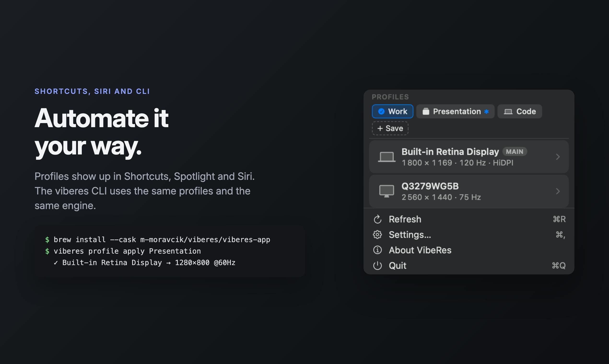
Task: Click the laptop icon on Code profile
Action: coord(508,112)
